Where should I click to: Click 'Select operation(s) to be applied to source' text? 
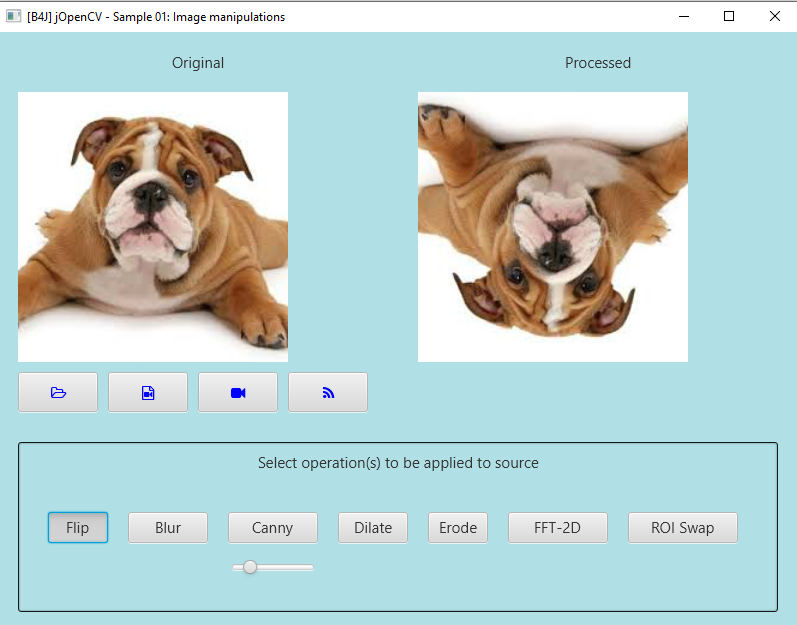point(398,463)
